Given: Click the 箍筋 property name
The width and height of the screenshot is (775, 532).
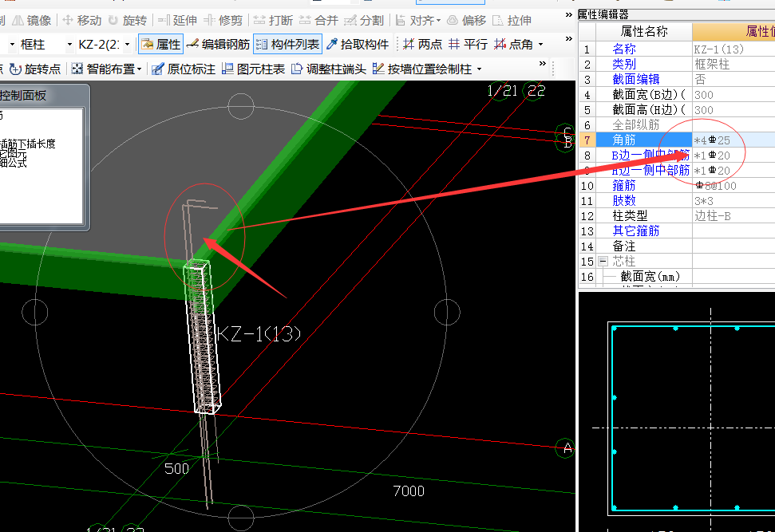Looking at the screenshot, I should point(624,185).
